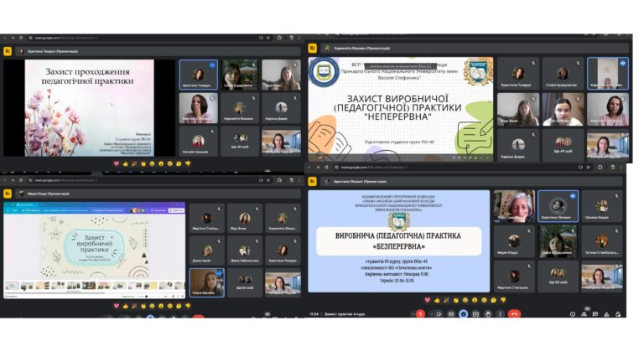Expand audio settings arrow beside microphone

tap(413, 314)
